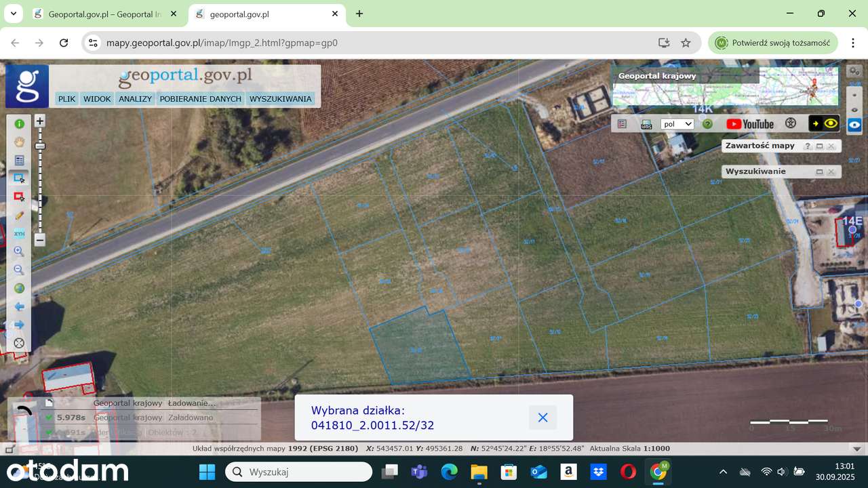Image resolution: width=868 pixels, height=488 pixels.
Task: Click the globe full extent icon
Action: point(19,288)
